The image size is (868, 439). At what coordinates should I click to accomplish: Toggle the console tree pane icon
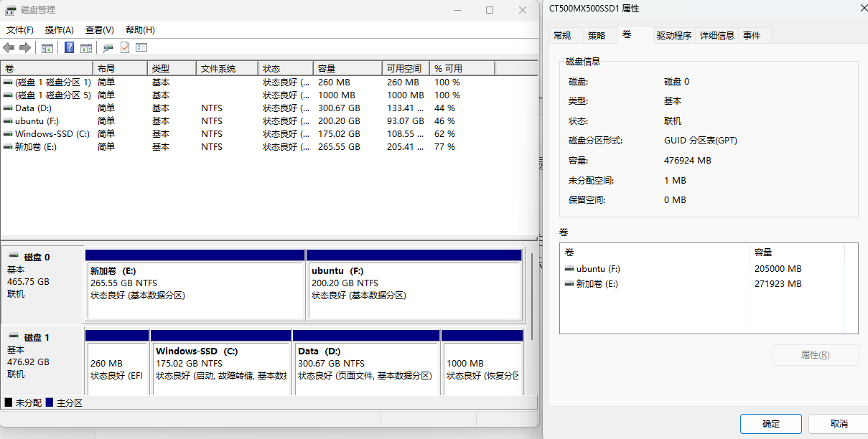pyautogui.click(x=47, y=47)
